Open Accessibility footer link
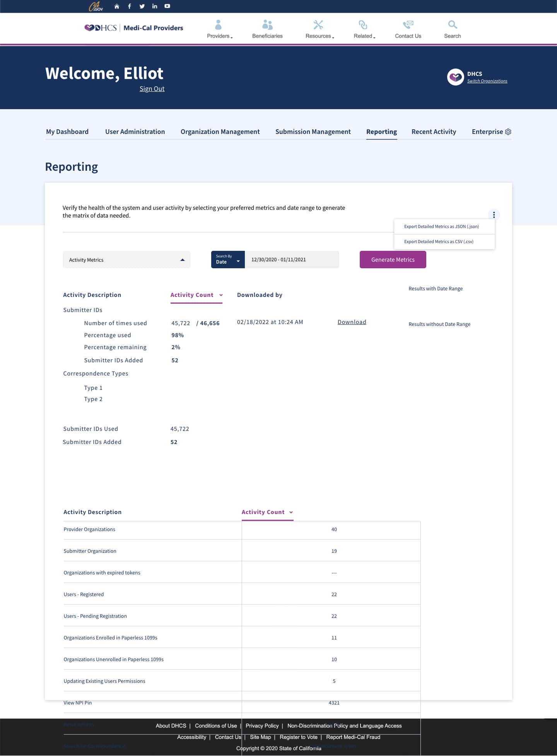 pyautogui.click(x=191, y=737)
